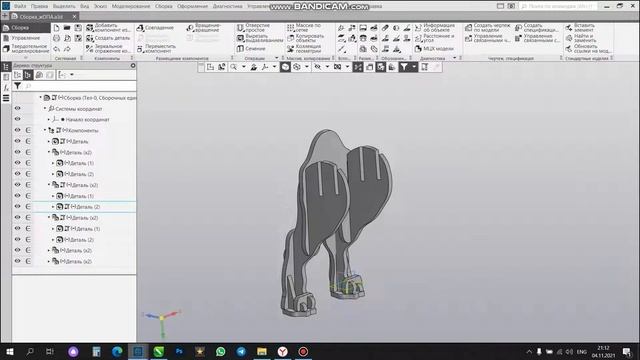Click the funnel filter icon in the view toolbar
The width and height of the screenshot is (640, 360).
click(404, 67)
